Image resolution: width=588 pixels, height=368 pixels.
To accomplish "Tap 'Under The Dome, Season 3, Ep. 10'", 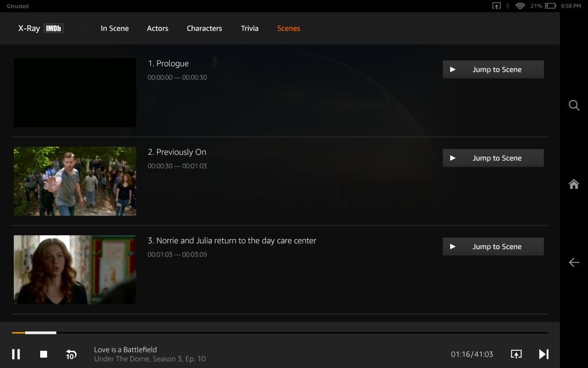I will 150,359.
